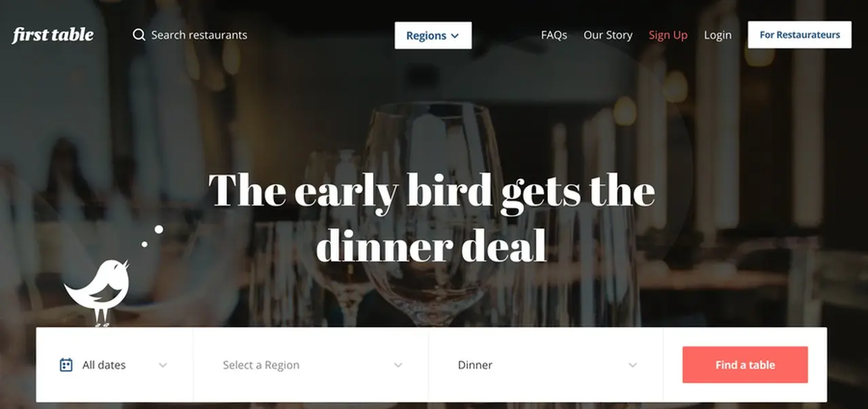Open the Regions dropdown menu
Image resolution: width=868 pixels, height=409 pixels.
click(433, 35)
